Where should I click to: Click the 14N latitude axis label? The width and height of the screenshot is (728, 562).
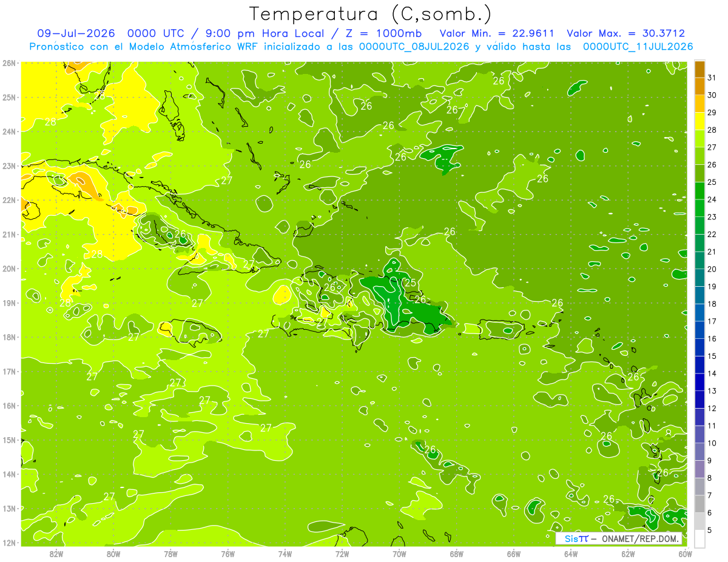9,474
